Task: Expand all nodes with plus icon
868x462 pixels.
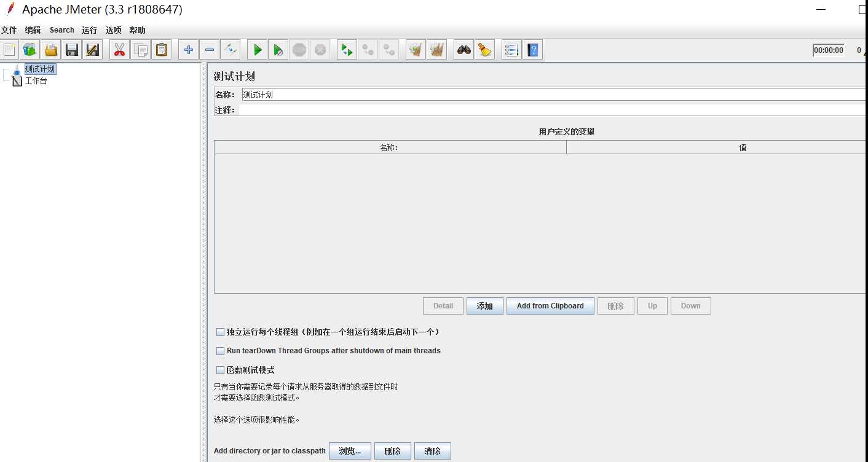Action: click(189, 50)
